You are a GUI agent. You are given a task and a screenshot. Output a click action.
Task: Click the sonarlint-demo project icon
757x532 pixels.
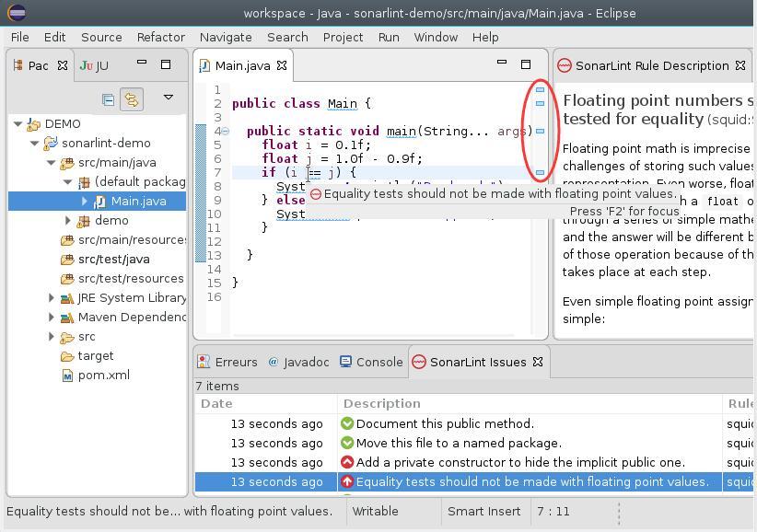click(x=51, y=144)
